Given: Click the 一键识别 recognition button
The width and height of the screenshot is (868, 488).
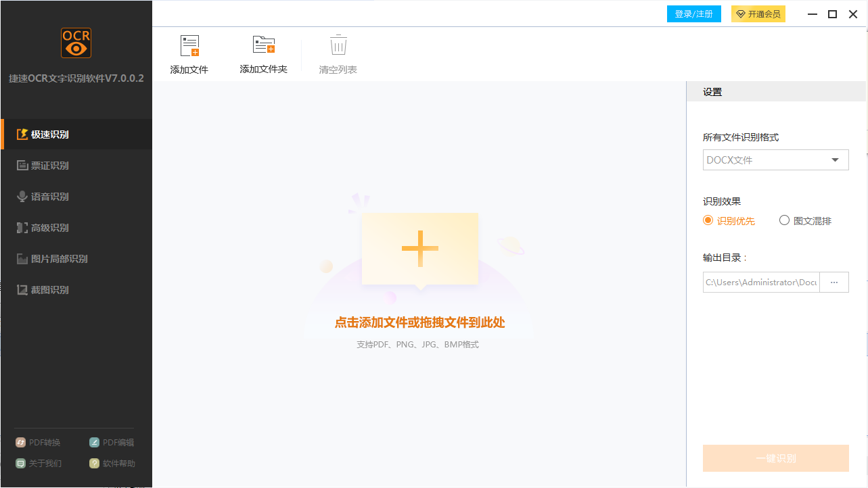Looking at the screenshot, I should click(x=775, y=458).
